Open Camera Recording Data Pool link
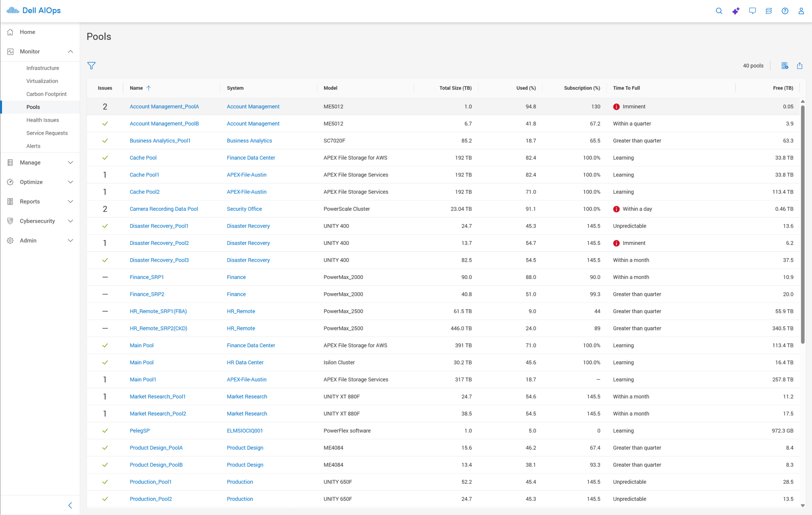This screenshot has width=812, height=515. coord(164,209)
